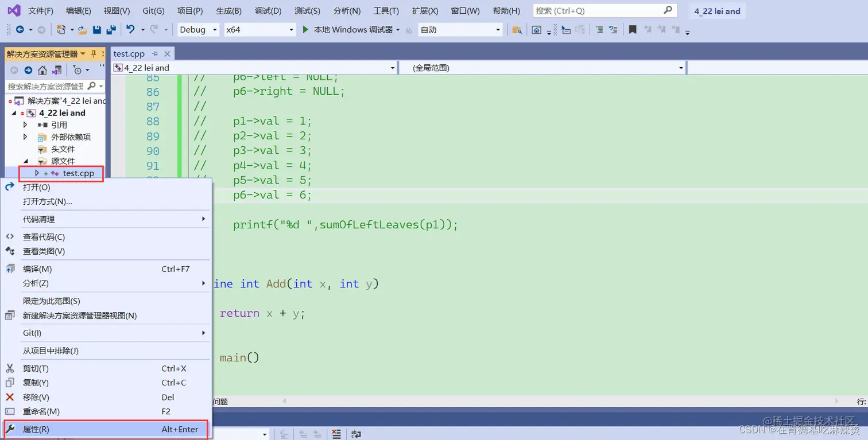Choose 属性(R) from the context menu
868x440 pixels.
[x=107, y=429]
